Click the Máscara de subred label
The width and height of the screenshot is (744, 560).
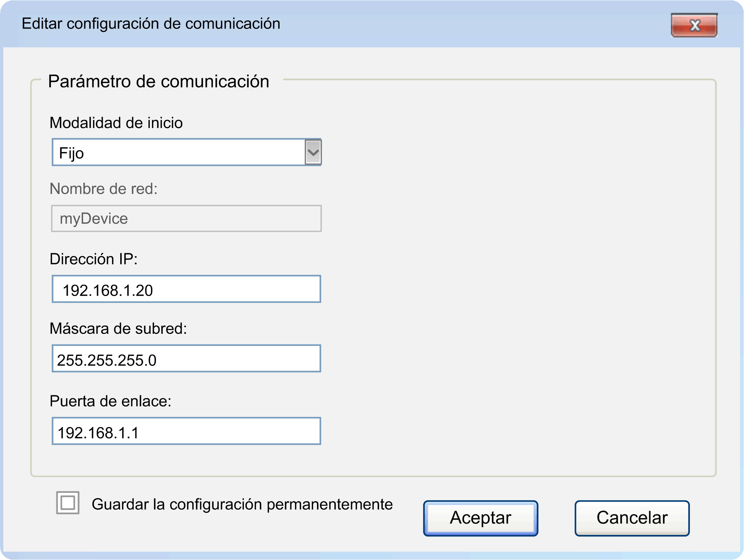[x=118, y=329]
